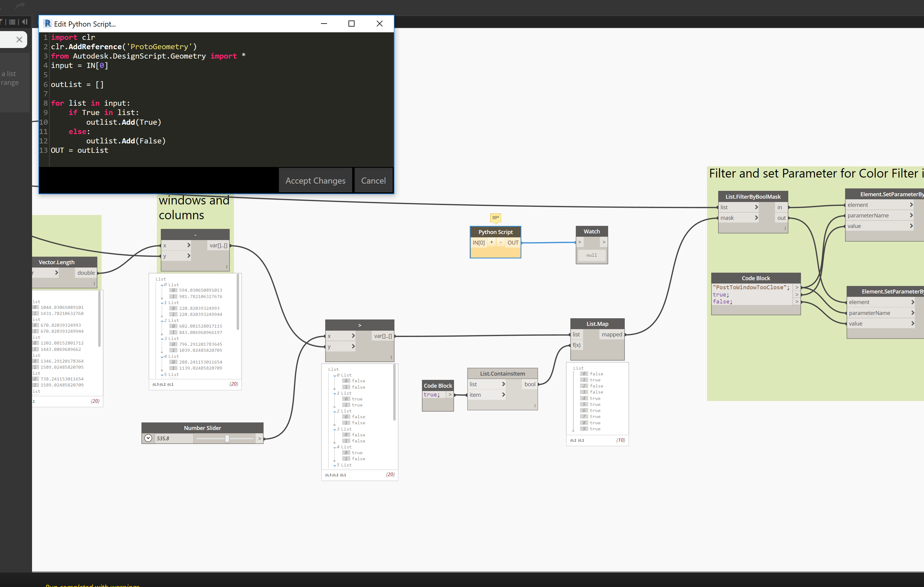924x587 pixels.
Task: Cancel the Python script edit
Action: click(373, 181)
